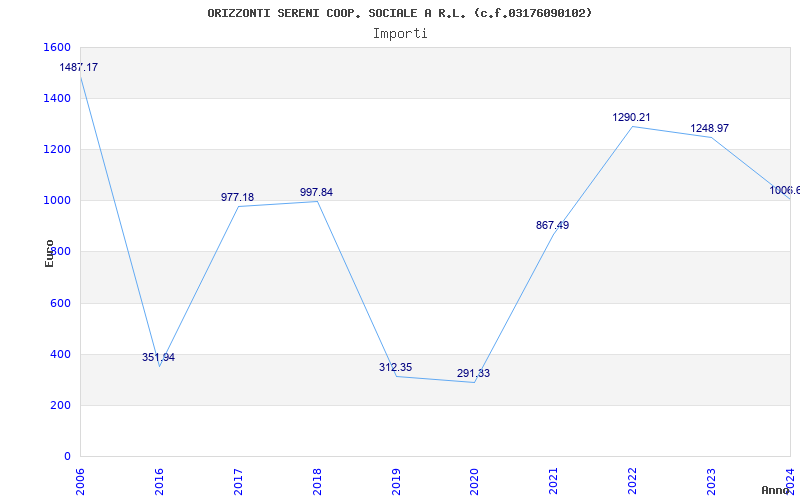Select the 1487.17 data label

tap(79, 67)
